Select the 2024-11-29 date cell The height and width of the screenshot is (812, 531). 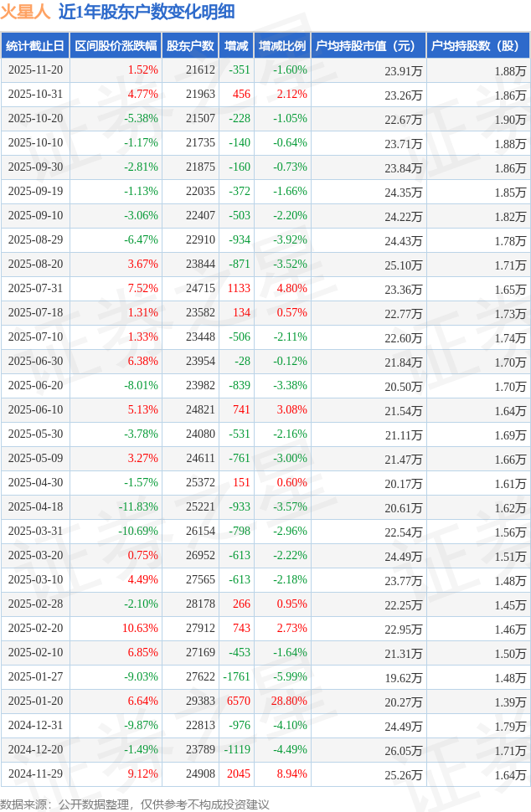(x=35, y=774)
